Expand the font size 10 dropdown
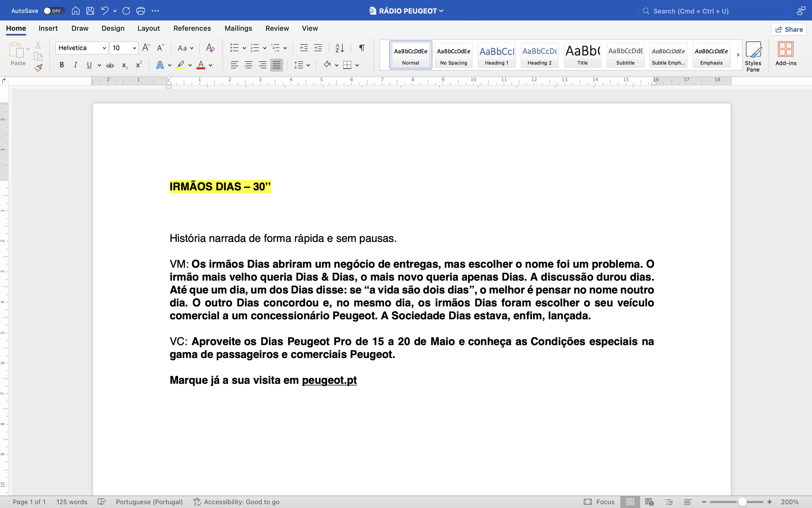Image resolution: width=812 pixels, height=508 pixels. [x=134, y=48]
